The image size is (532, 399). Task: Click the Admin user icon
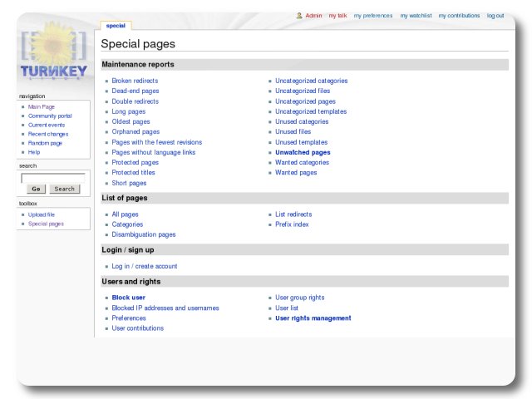point(299,15)
